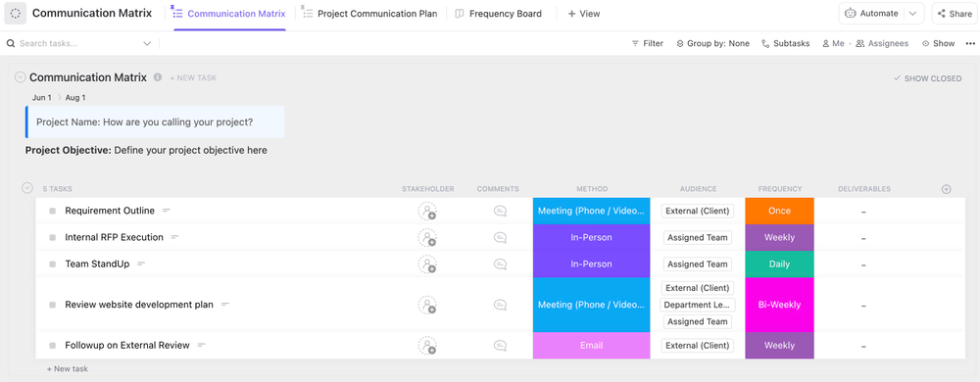The width and height of the screenshot is (980, 382).
Task: Open the Requirement Outline task
Action: tap(110, 211)
